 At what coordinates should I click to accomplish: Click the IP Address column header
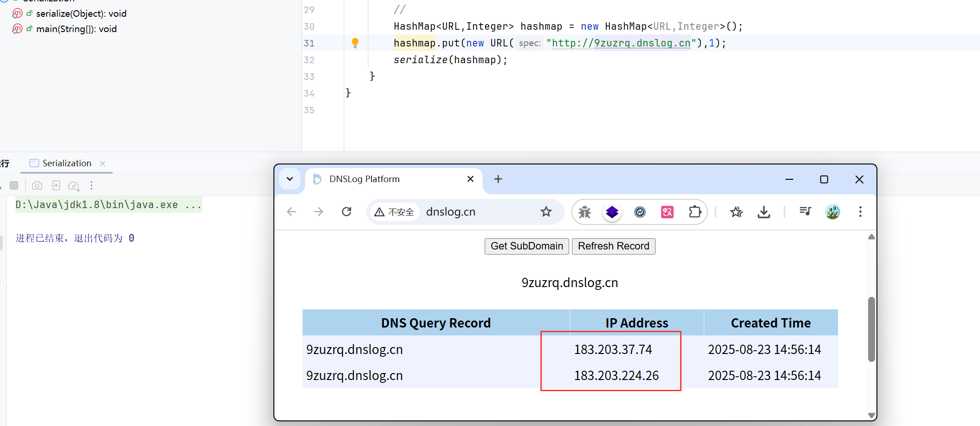pos(637,323)
